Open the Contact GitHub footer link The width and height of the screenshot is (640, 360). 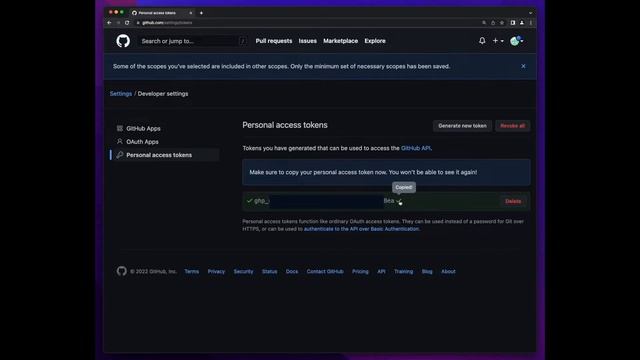coord(325,271)
